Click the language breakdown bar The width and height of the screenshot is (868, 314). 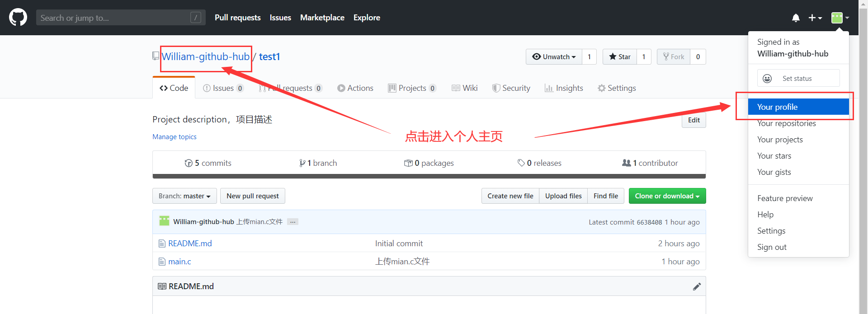[429, 176]
